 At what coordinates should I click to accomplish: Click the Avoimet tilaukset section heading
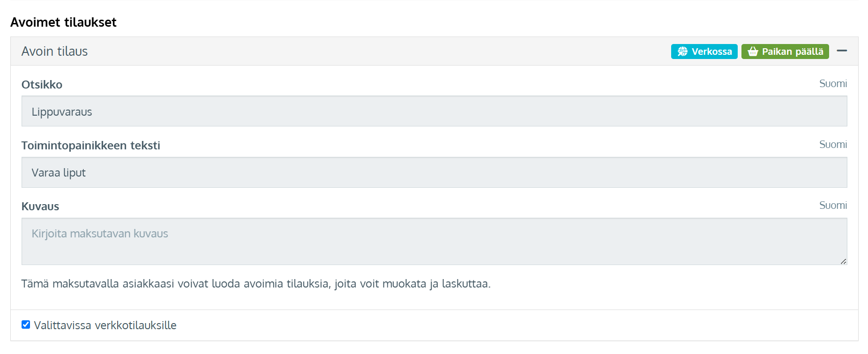(x=63, y=22)
